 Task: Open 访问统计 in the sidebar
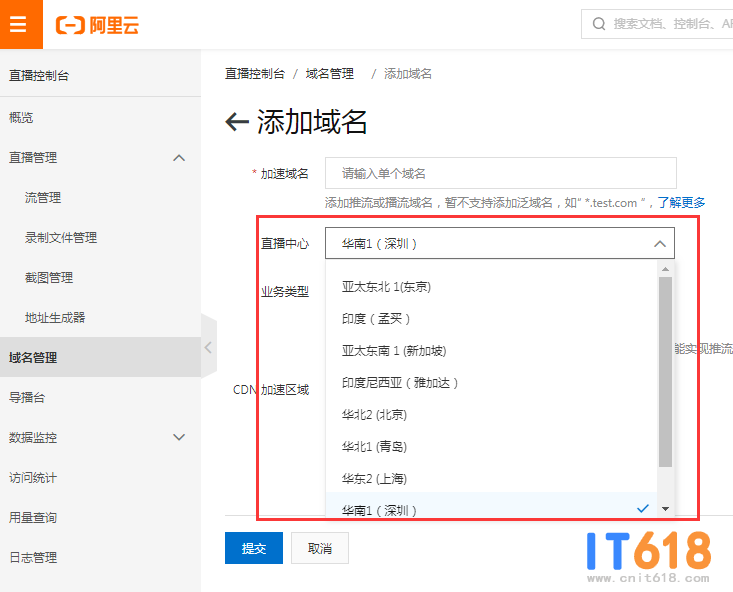pyautogui.click(x=101, y=477)
